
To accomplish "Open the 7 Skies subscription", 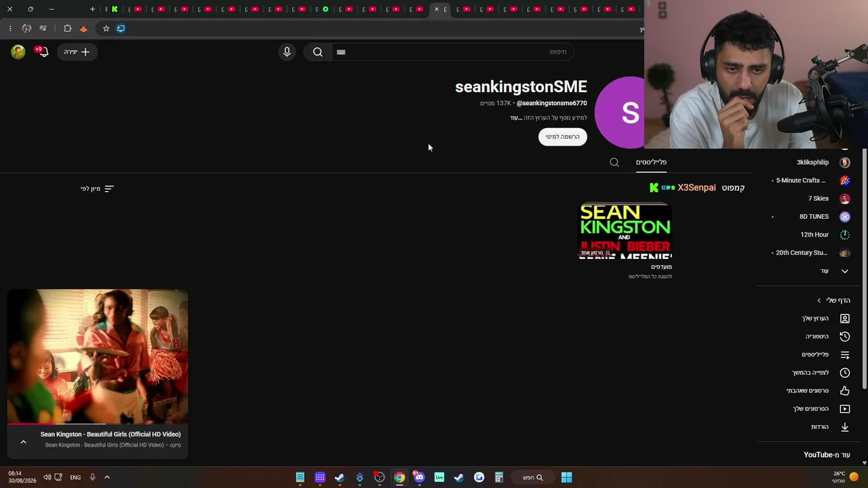I will 818,199.
